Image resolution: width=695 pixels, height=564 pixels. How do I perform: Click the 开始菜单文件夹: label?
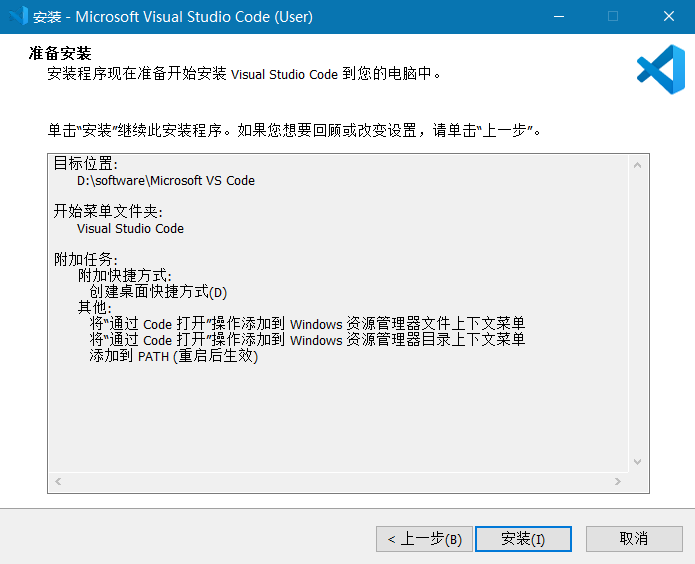point(108,212)
